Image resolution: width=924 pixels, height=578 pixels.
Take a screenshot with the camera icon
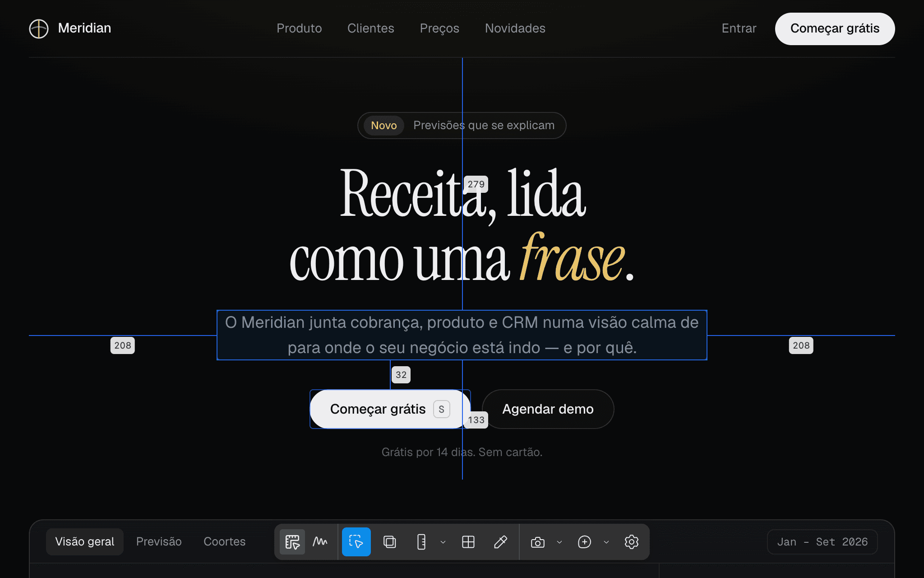pyautogui.click(x=538, y=542)
